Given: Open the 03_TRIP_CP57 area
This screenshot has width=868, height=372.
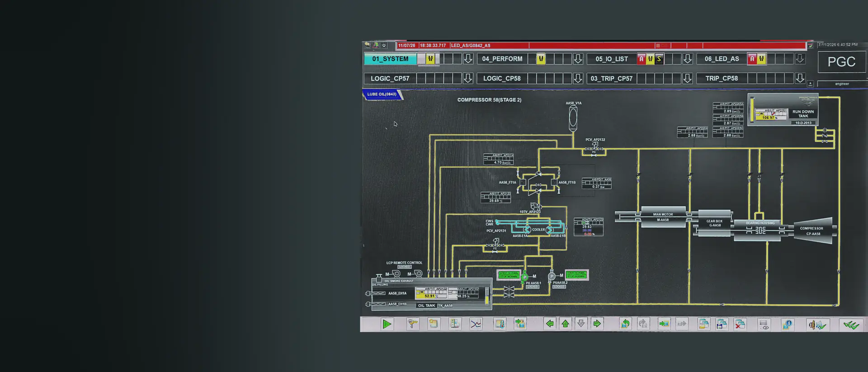Looking at the screenshot, I should click(612, 79).
